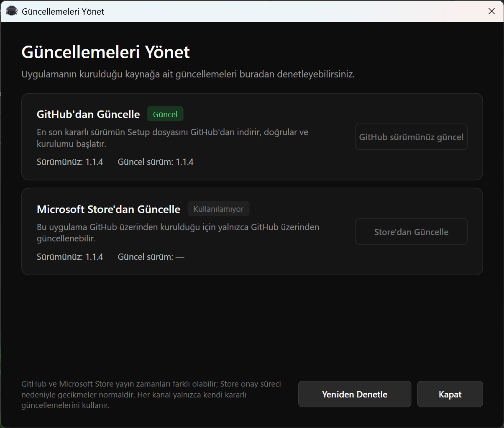Click the green 'Güncel' status badge
Image resolution: width=504 pixels, height=428 pixels.
165,114
